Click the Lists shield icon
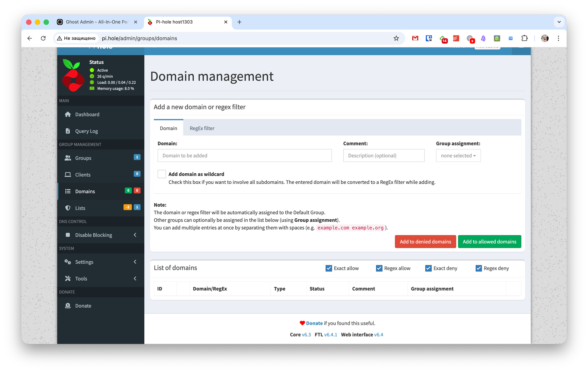The height and width of the screenshot is (372, 588). coord(68,208)
